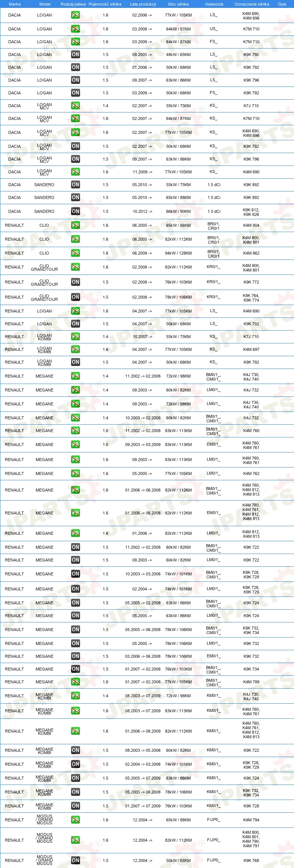This screenshot has height=868, width=294.
Task: Click the petrol icon in the Megane K4M 762 row
Action: (x=76, y=473)
